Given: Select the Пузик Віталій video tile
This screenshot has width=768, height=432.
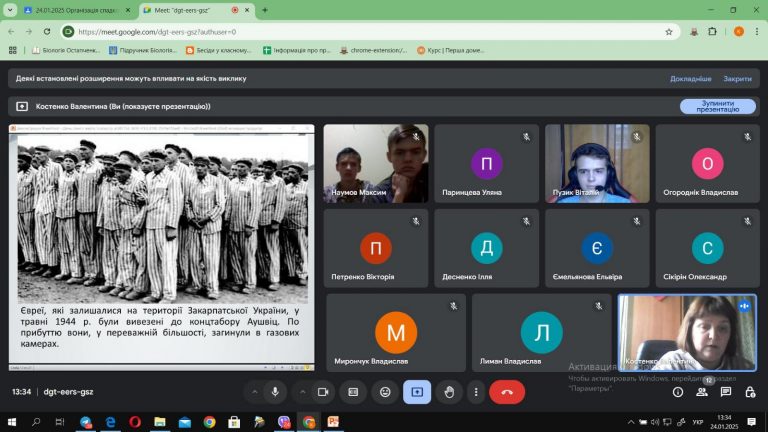Looking at the screenshot, I should coord(597,164).
